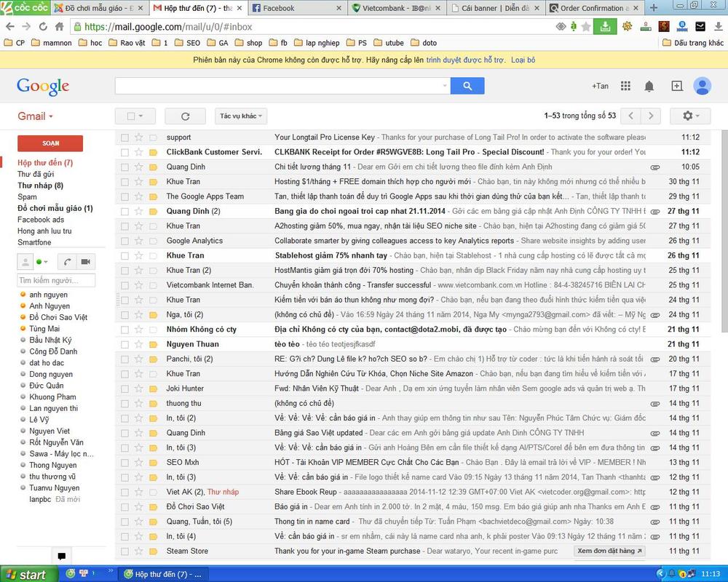
Task: Open the Dấu trang khác bookmarks folder
Action: tap(693, 43)
